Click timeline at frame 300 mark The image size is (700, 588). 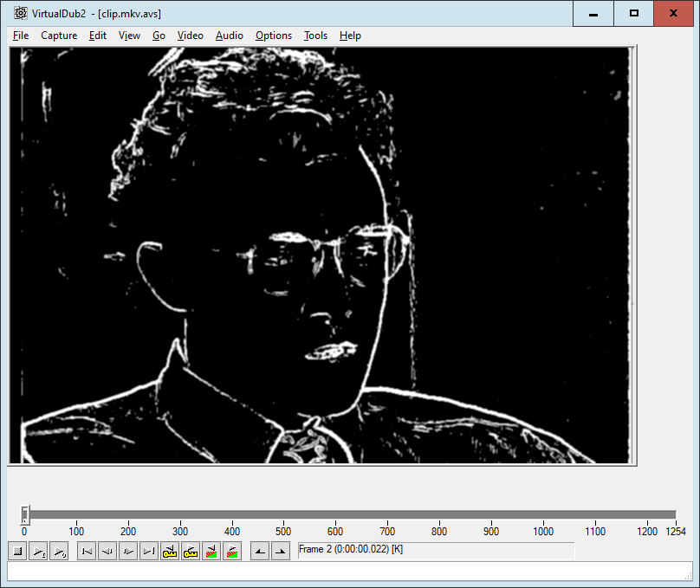tap(180, 515)
